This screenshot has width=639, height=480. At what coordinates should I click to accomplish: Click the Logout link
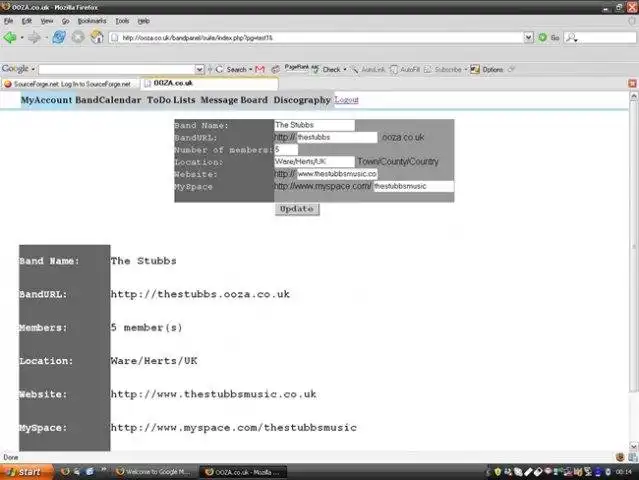click(346, 100)
